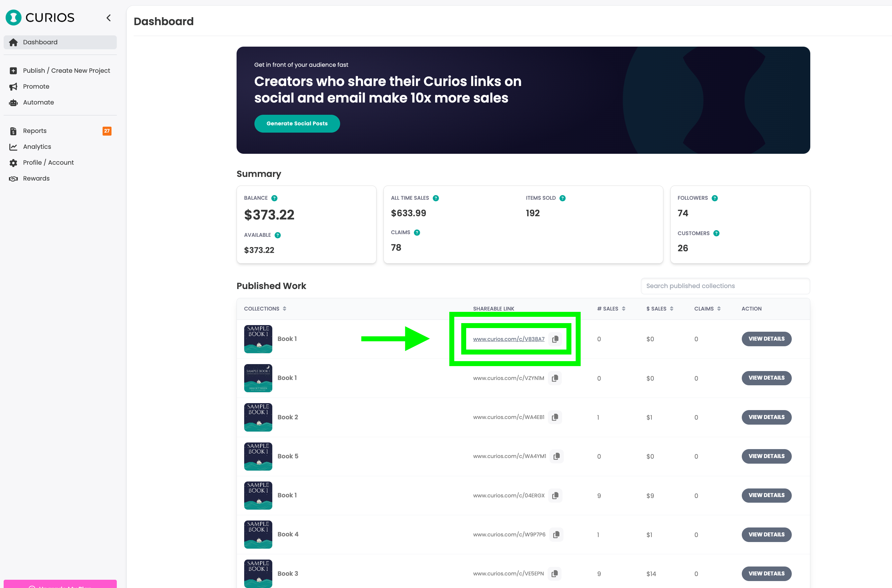Show help tooltip for Claims summary
The width and height of the screenshot is (892, 588).
pos(417,232)
